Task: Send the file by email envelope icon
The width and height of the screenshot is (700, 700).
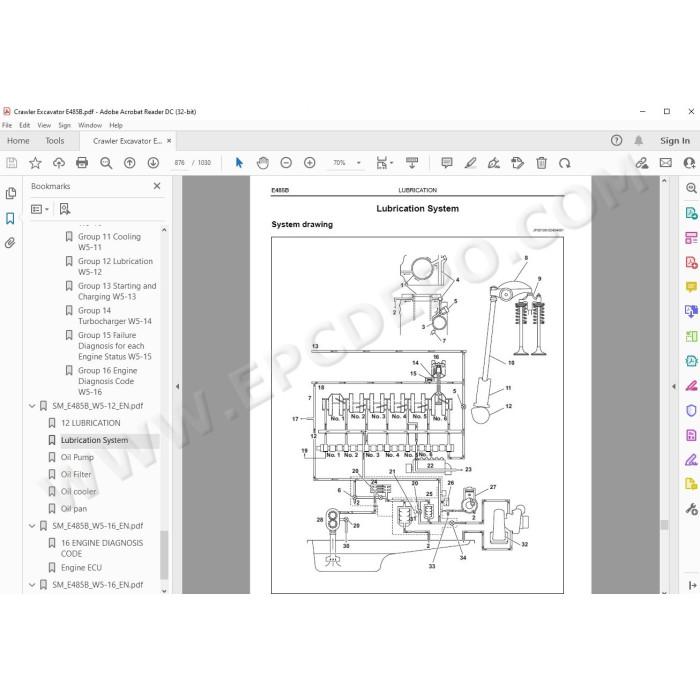Action: pyautogui.click(x=666, y=163)
